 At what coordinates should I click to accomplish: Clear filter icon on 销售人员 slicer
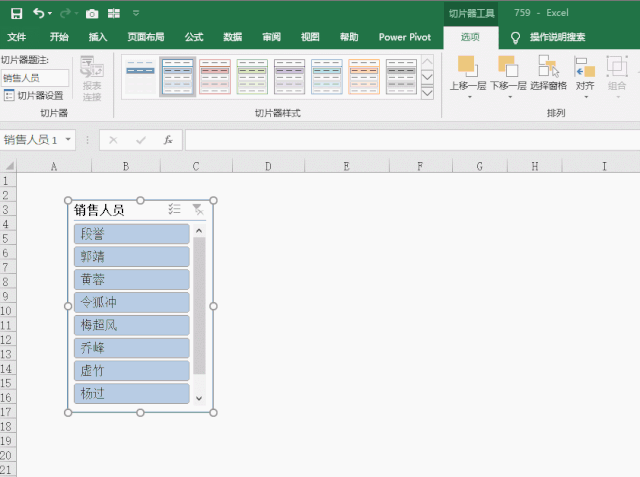[198, 210]
